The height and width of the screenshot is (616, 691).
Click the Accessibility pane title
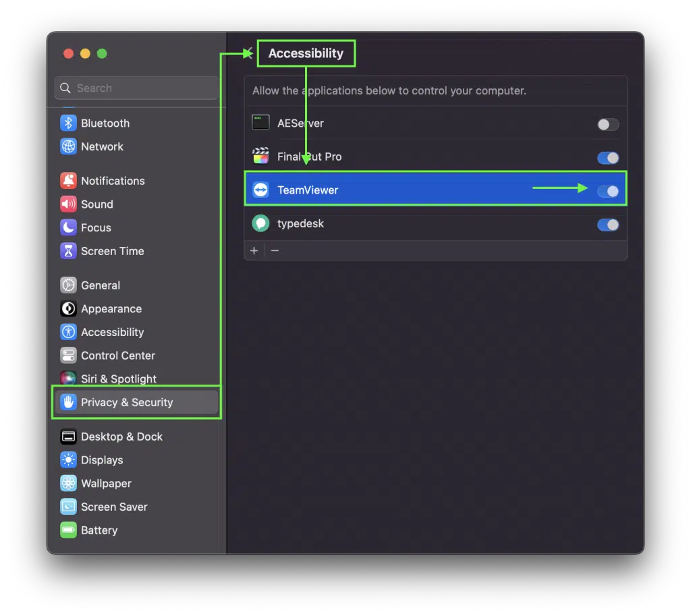[x=306, y=53]
